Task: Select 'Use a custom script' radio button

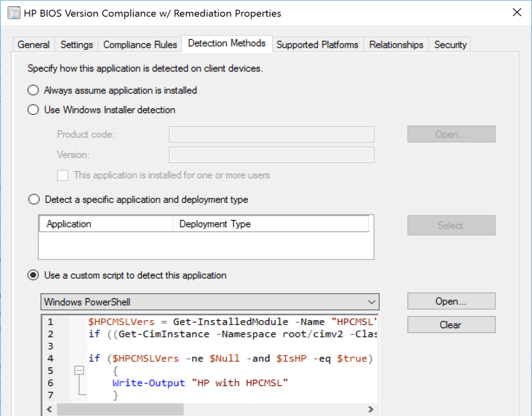Action: click(x=33, y=276)
